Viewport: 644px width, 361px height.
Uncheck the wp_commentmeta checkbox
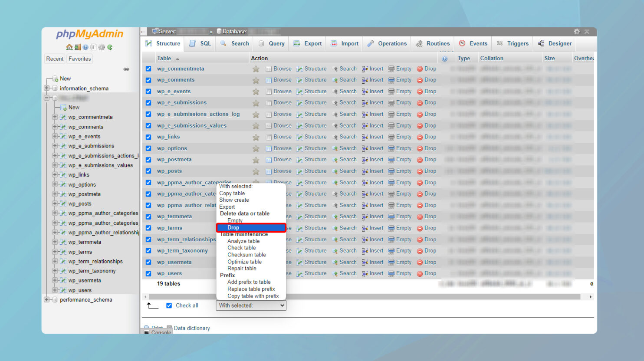tap(148, 69)
